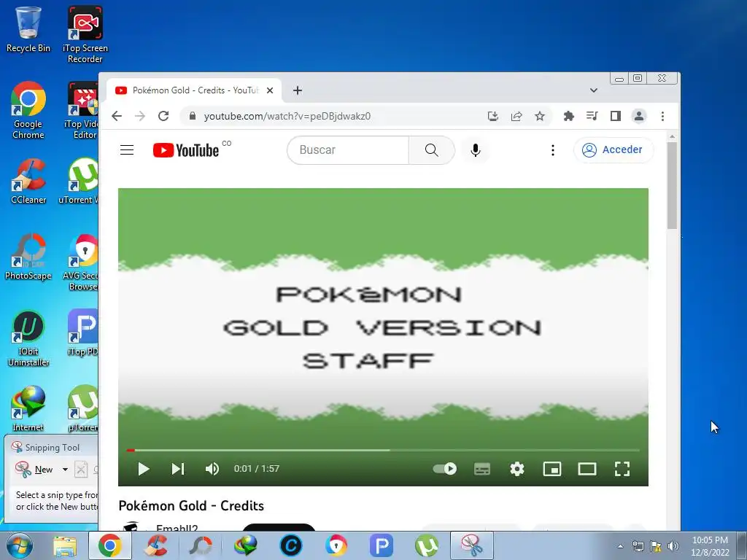Click the Acceder sign-in button
The image size is (747, 560).
coord(613,149)
